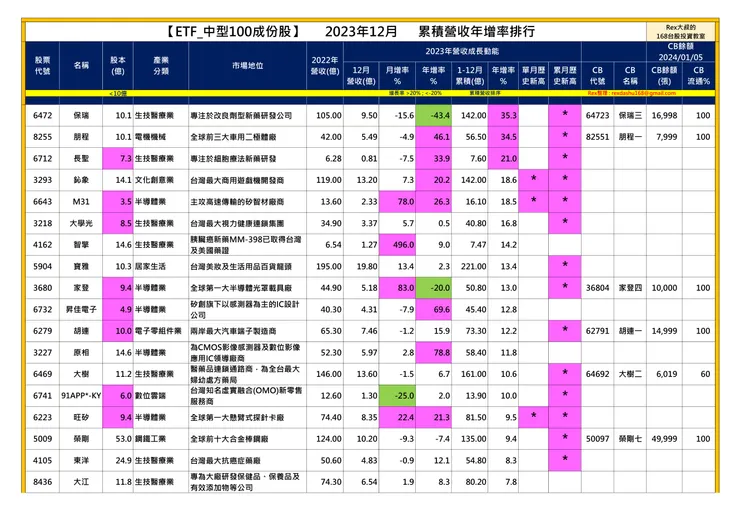Select the 累月歷史新高 column header
The width and height of the screenshot is (740, 523).
[x=565, y=76]
